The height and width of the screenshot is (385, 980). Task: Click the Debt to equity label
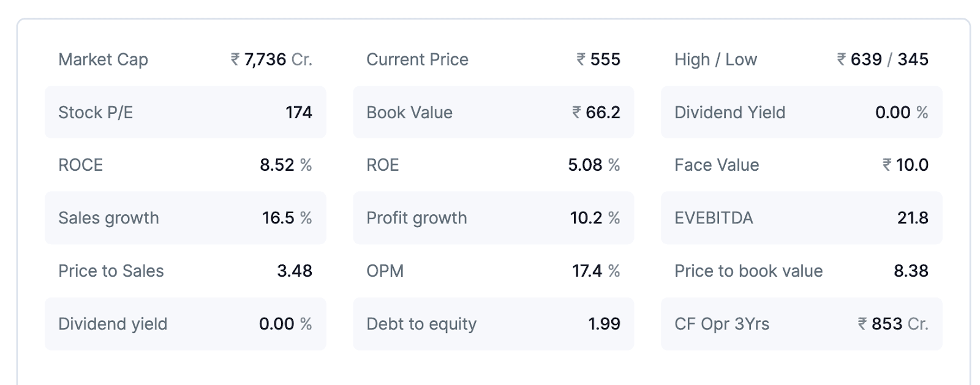tap(421, 324)
